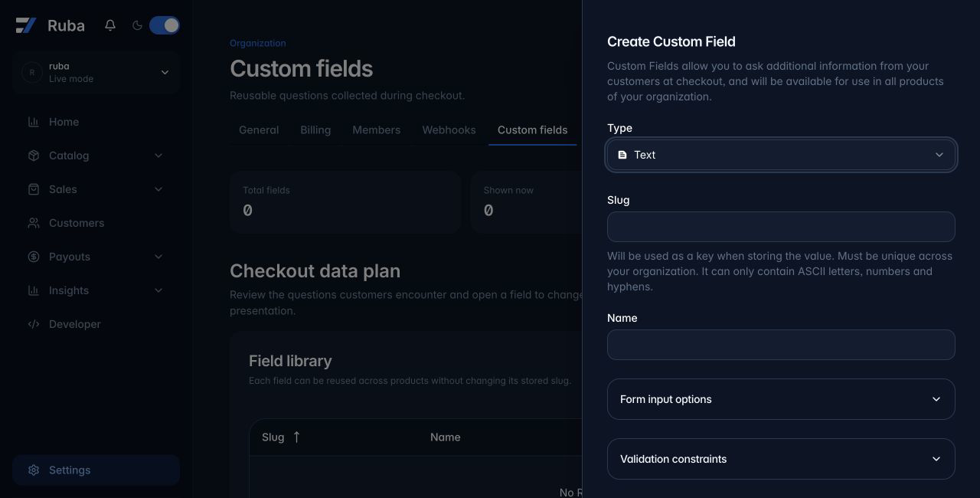Click the Slug sort arrow icon
Screen dimensions: 980x498
pos(296,437)
